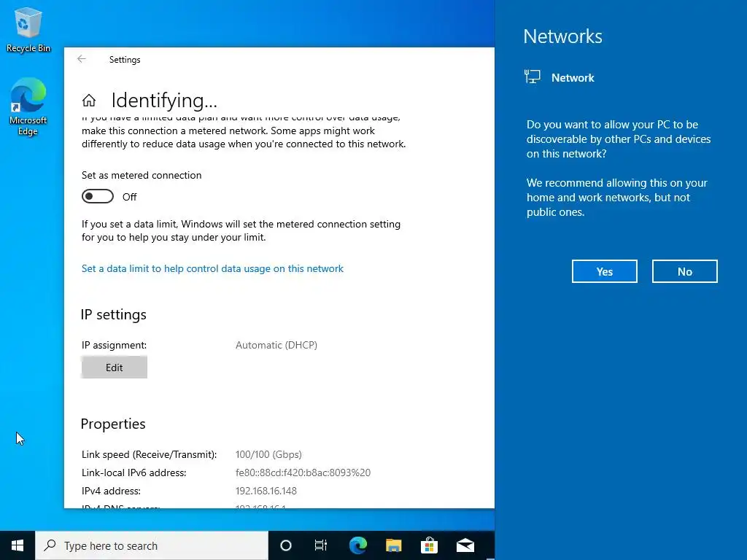Click the IP assignment label
The width and height of the screenshot is (747, 560).
click(114, 345)
